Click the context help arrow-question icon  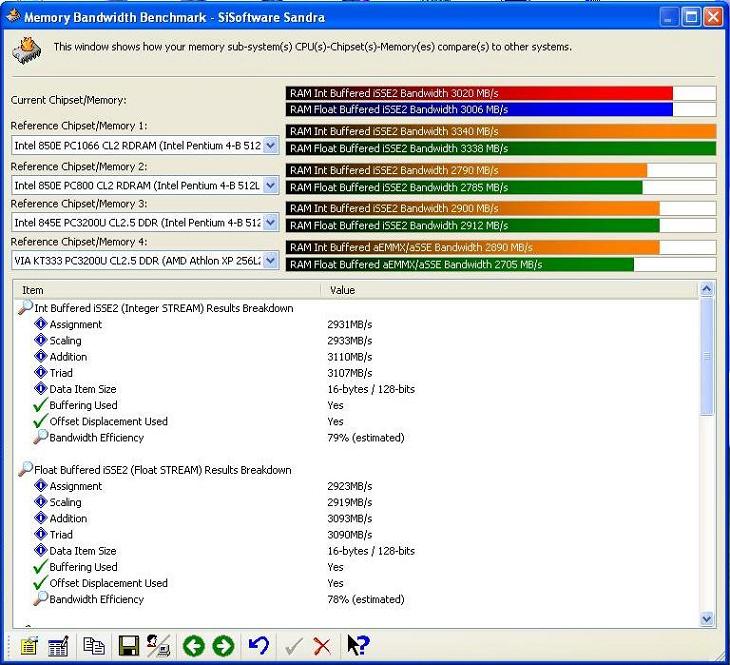[x=358, y=645]
